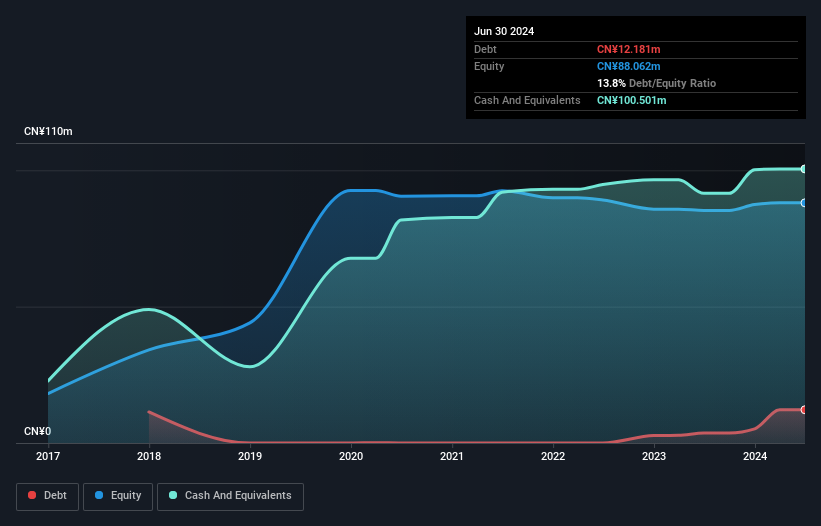
Task: Select the Equity endpoint marker on chart
Action: pos(804,203)
